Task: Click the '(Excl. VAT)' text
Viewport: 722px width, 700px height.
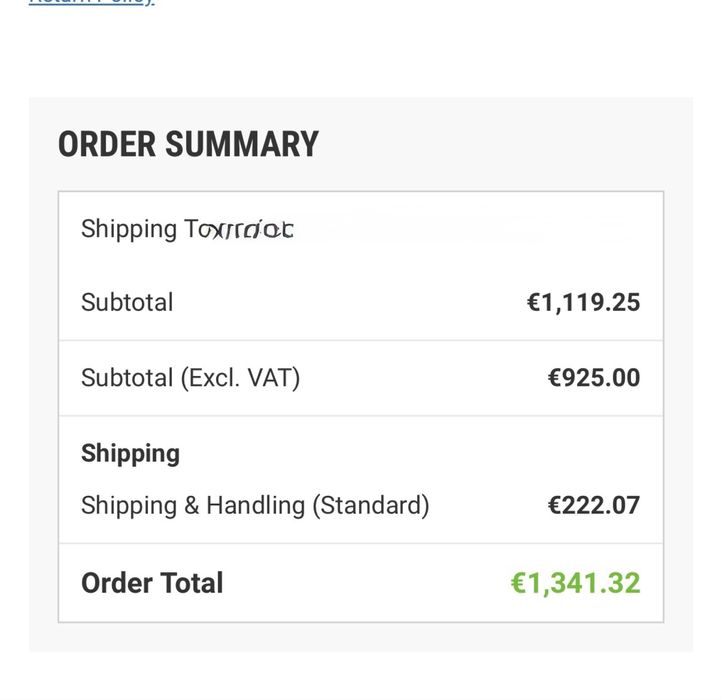Action: point(240,378)
